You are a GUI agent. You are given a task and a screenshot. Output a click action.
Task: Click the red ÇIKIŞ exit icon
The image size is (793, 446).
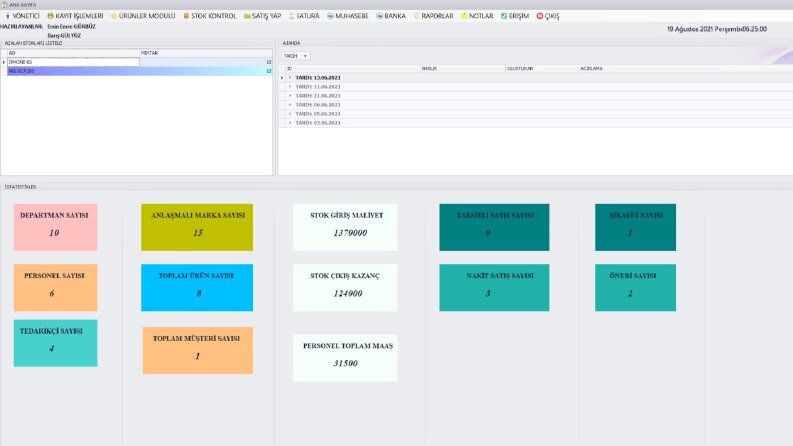[540, 16]
